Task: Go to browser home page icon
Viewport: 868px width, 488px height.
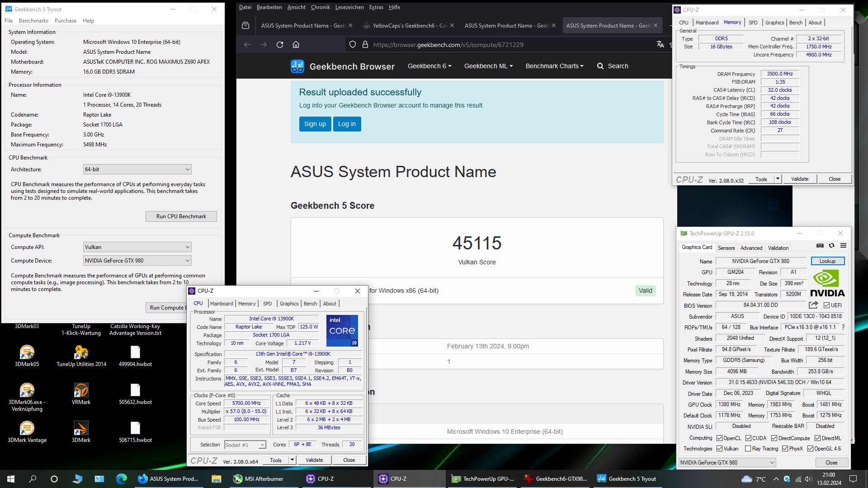Action: pos(296,45)
